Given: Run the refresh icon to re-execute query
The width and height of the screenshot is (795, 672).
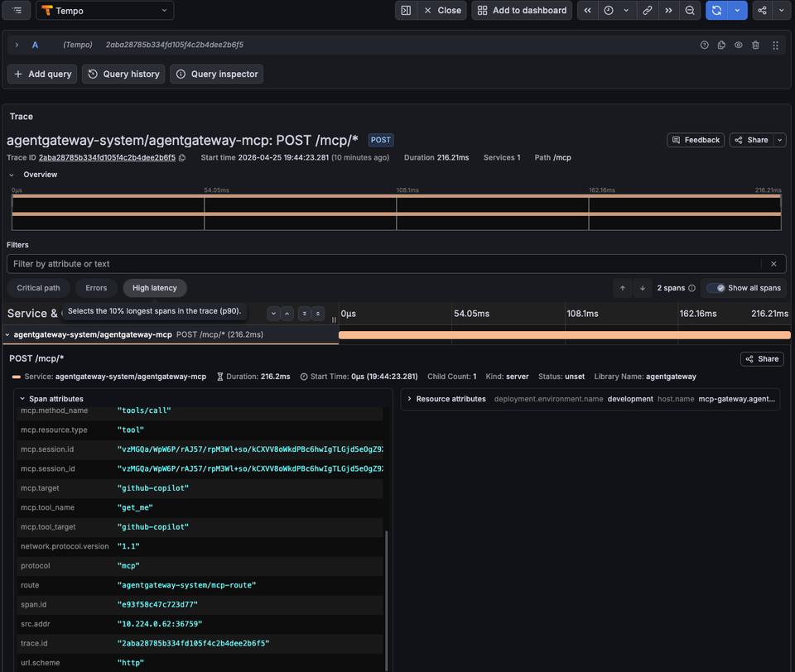Looking at the screenshot, I should point(715,10).
